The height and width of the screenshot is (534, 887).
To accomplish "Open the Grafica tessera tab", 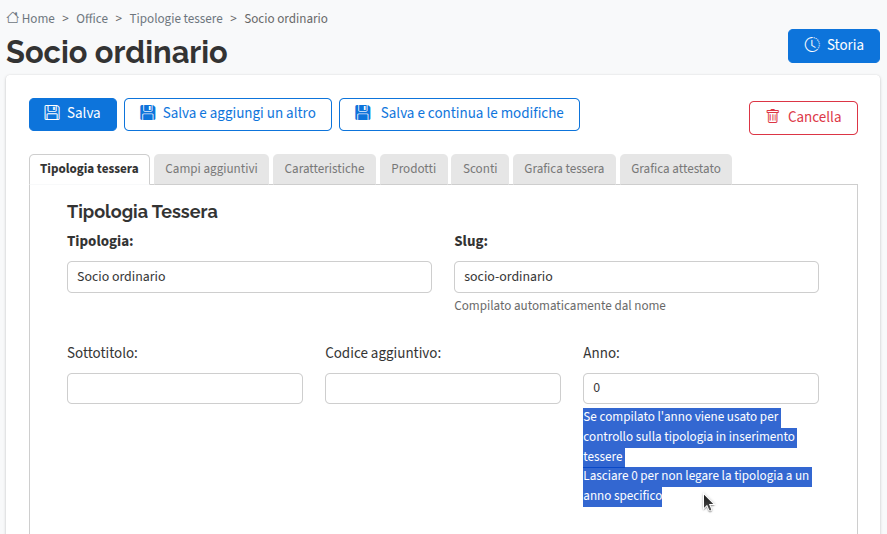I will (x=564, y=169).
